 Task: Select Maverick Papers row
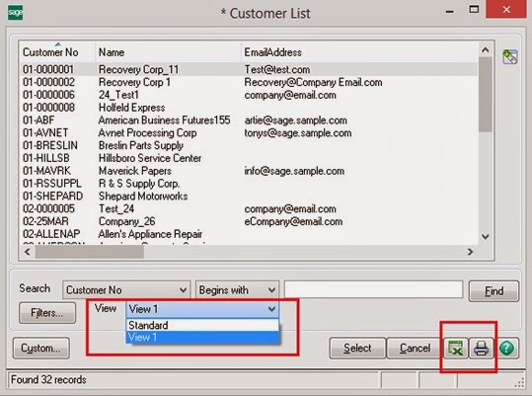249,171
